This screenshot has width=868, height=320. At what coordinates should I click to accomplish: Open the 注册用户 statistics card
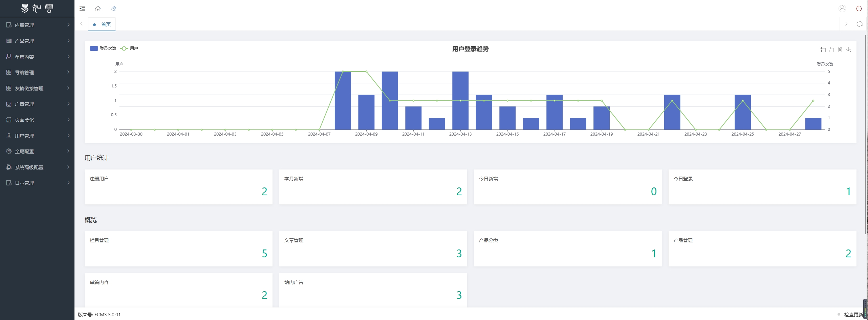tap(178, 187)
